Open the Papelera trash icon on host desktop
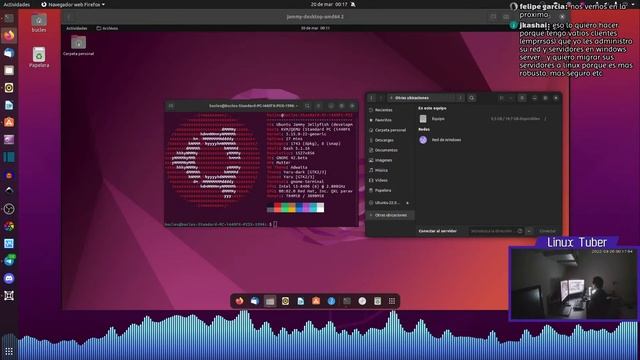Image resolution: width=640 pixels, height=360 pixels. 39,57
